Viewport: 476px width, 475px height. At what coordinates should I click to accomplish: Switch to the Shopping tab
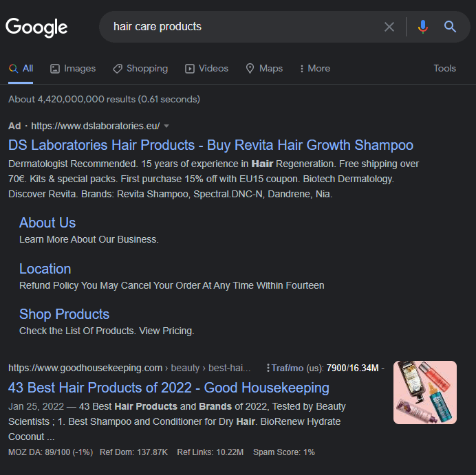tap(140, 69)
